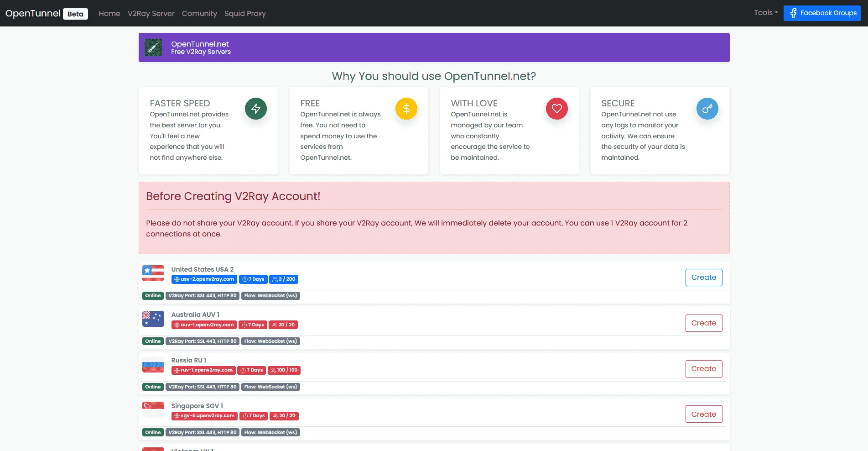
Task: Click the Singapore flag icon
Action: [x=153, y=410]
